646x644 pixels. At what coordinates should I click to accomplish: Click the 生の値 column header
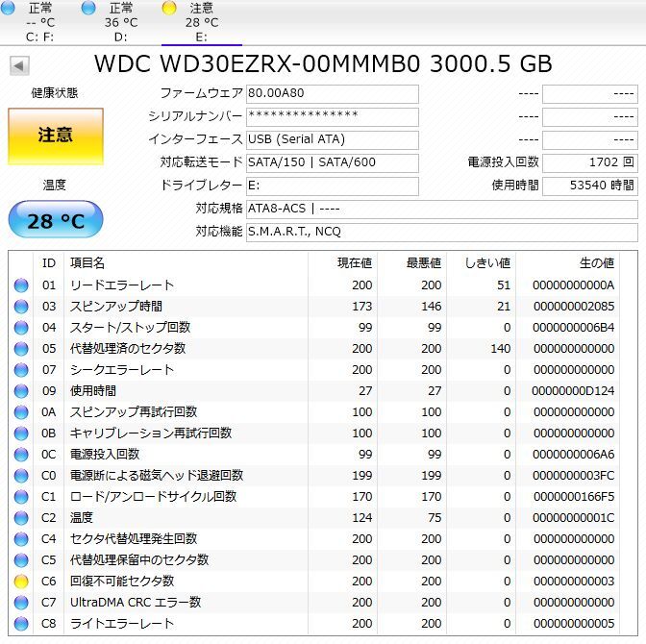567,262
